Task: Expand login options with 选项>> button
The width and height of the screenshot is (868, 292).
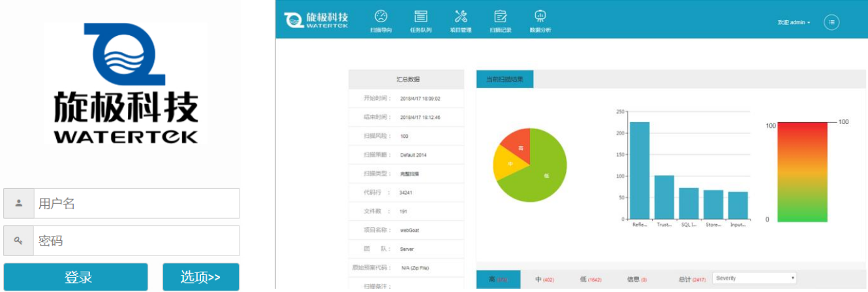Action: click(x=201, y=277)
